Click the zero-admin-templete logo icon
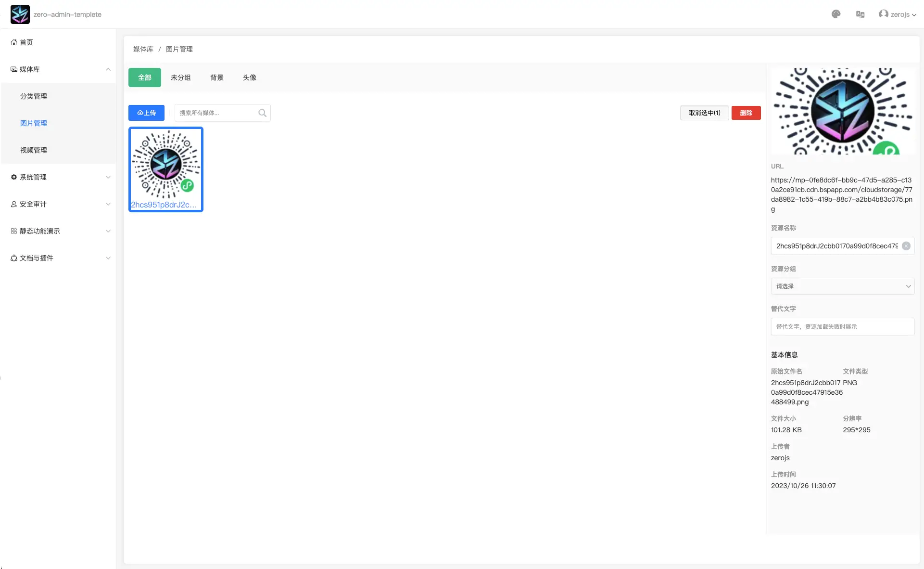 pos(20,14)
